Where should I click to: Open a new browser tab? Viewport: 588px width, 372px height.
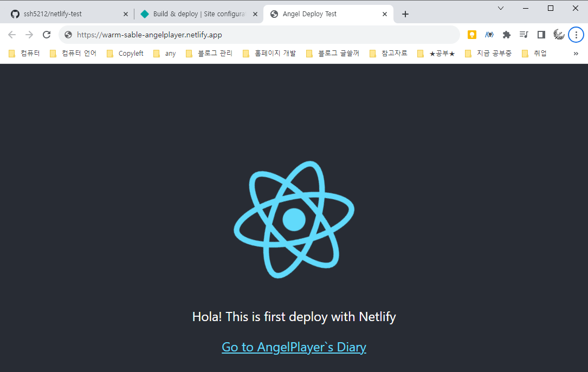point(405,14)
